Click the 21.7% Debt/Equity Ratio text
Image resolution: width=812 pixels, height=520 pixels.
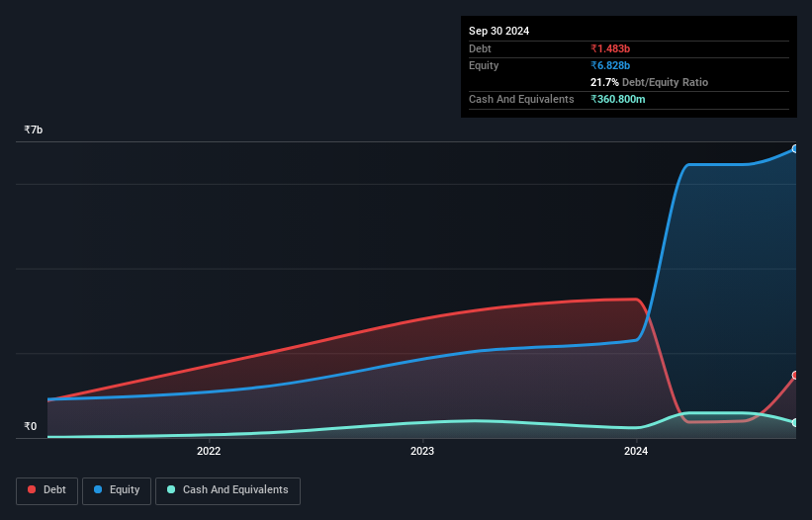pos(649,82)
